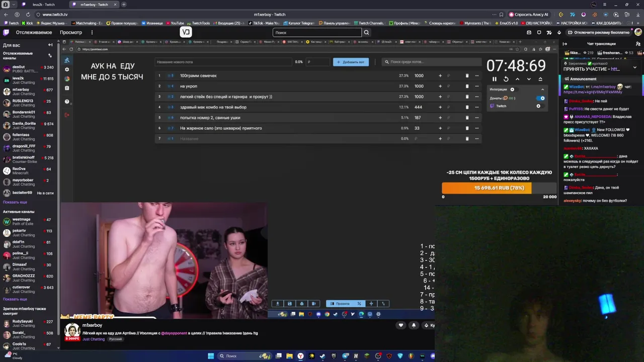Screen dimensions: 644x362
Task: Collapse the Интеграции panel chevron
Action: point(542,89)
